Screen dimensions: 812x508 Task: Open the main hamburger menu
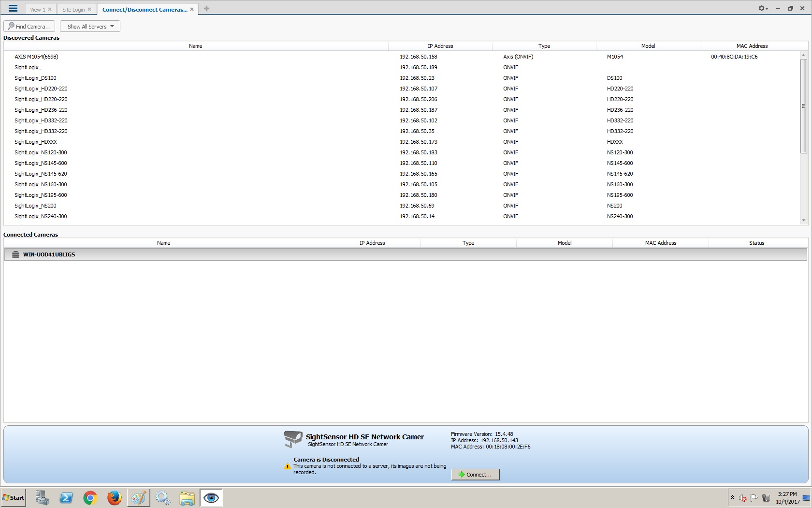(13, 8)
